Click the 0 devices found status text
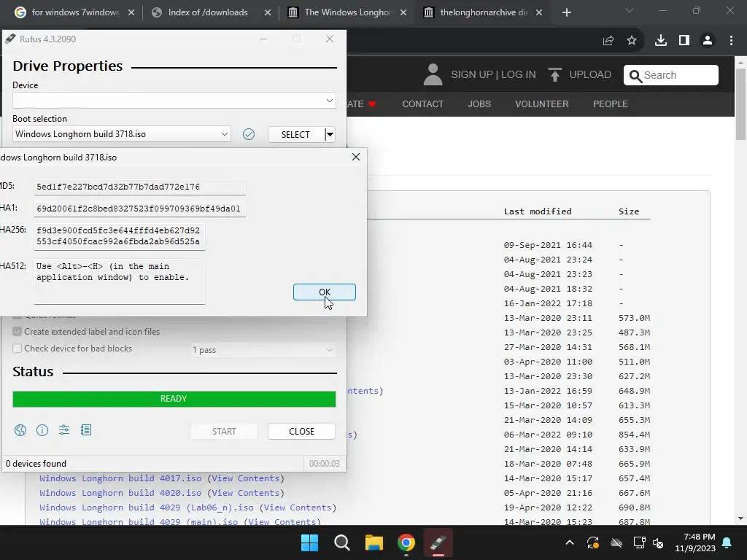 [36, 463]
